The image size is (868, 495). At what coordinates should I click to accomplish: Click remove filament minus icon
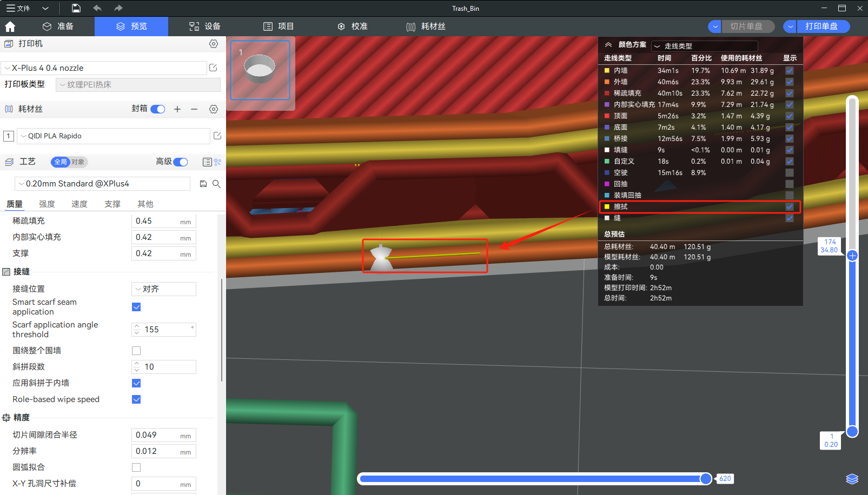pyautogui.click(x=194, y=109)
